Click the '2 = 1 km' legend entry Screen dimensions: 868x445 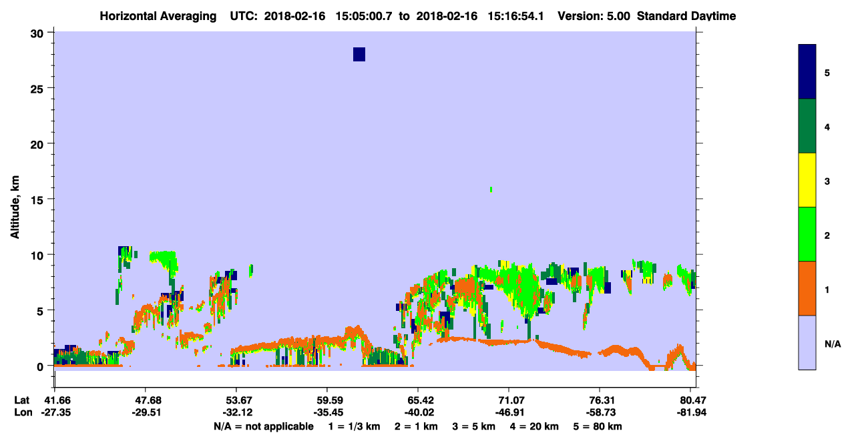[415, 426]
